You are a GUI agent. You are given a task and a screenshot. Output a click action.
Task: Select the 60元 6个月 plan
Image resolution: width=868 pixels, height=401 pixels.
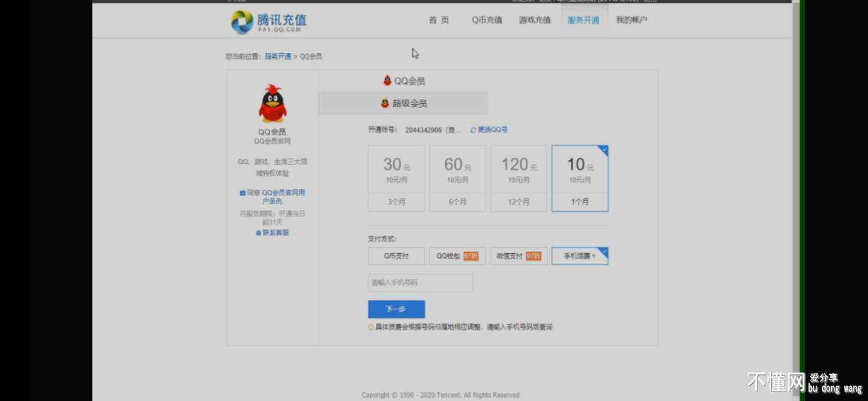tap(457, 178)
